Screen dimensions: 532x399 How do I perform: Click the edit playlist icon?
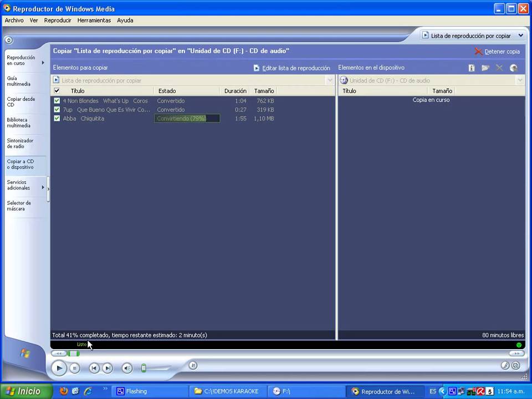(257, 68)
